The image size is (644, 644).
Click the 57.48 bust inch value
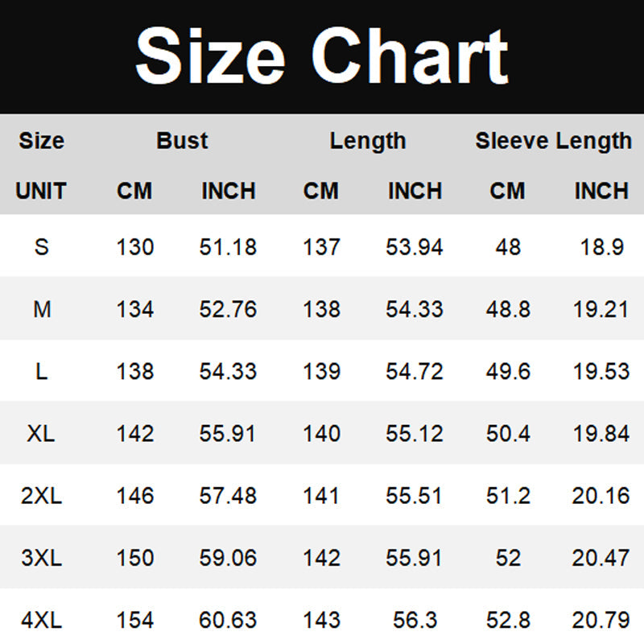[x=228, y=496]
